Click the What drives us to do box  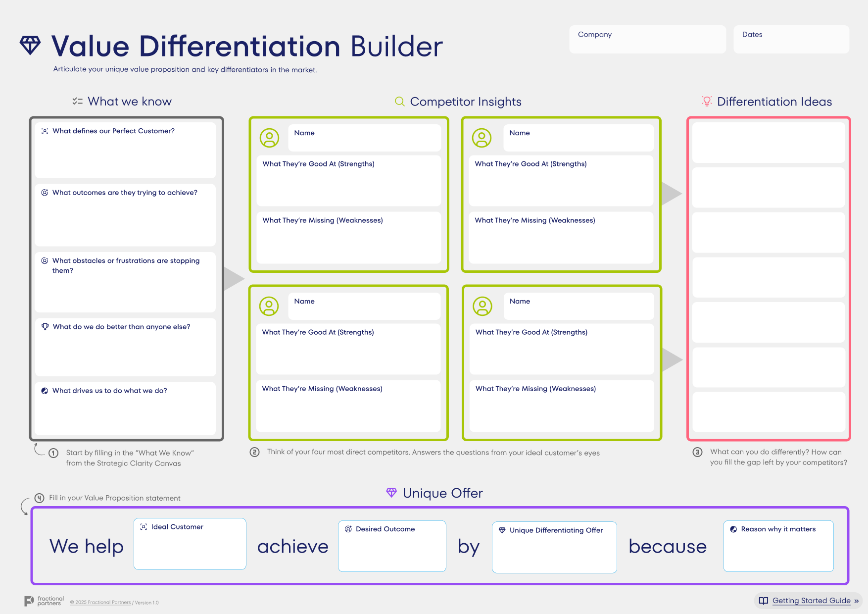point(126,409)
